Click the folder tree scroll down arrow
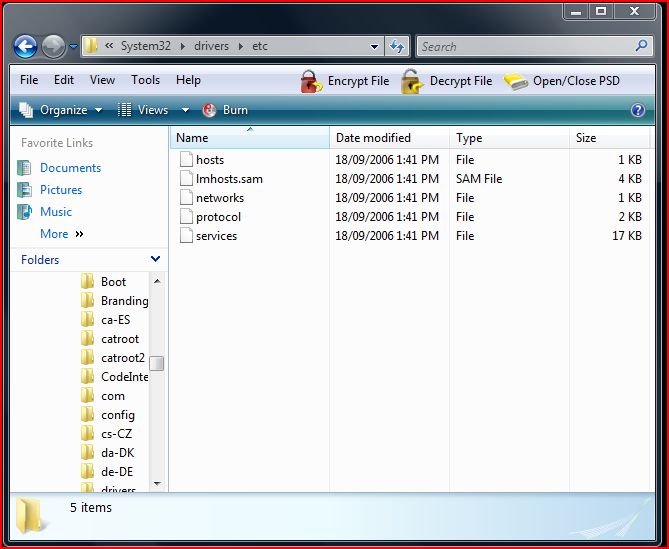This screenshot has height=549, width=669. click(x=157, y=484)
